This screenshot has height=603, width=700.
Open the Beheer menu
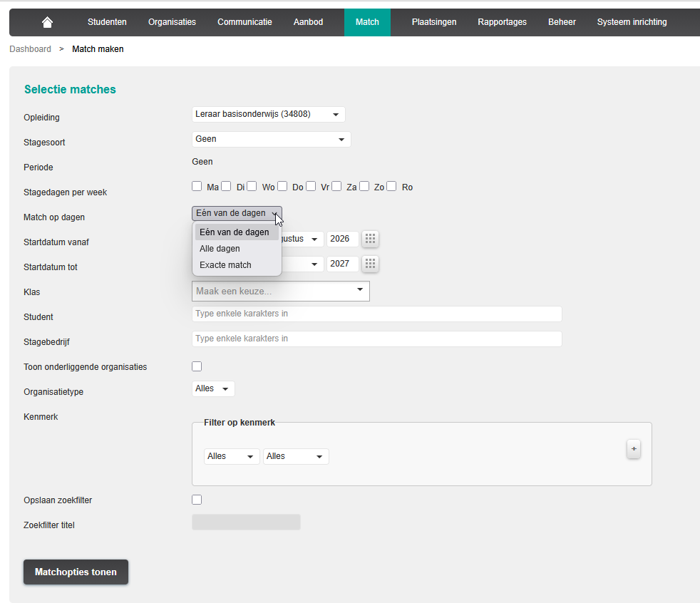point(562,22)
